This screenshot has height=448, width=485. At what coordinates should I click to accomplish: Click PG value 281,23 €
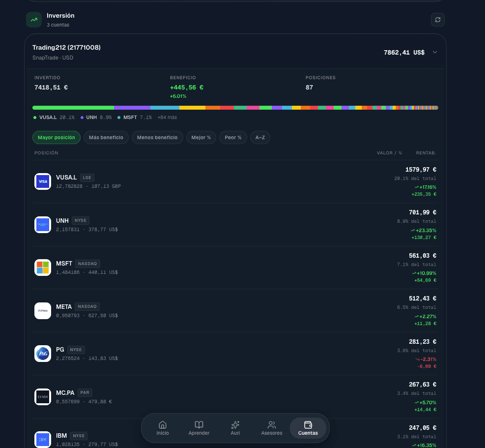pos(423,342)
